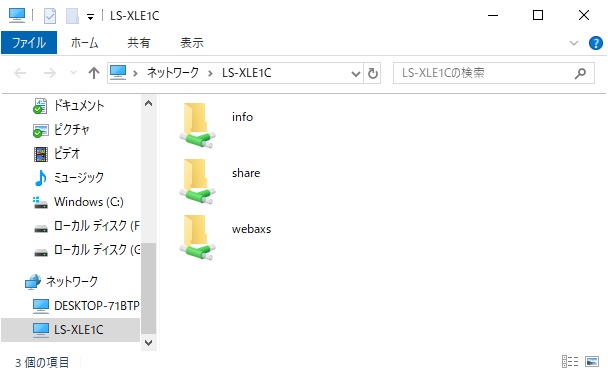Select ローカル ディスク (F drive

coord(97,226)
